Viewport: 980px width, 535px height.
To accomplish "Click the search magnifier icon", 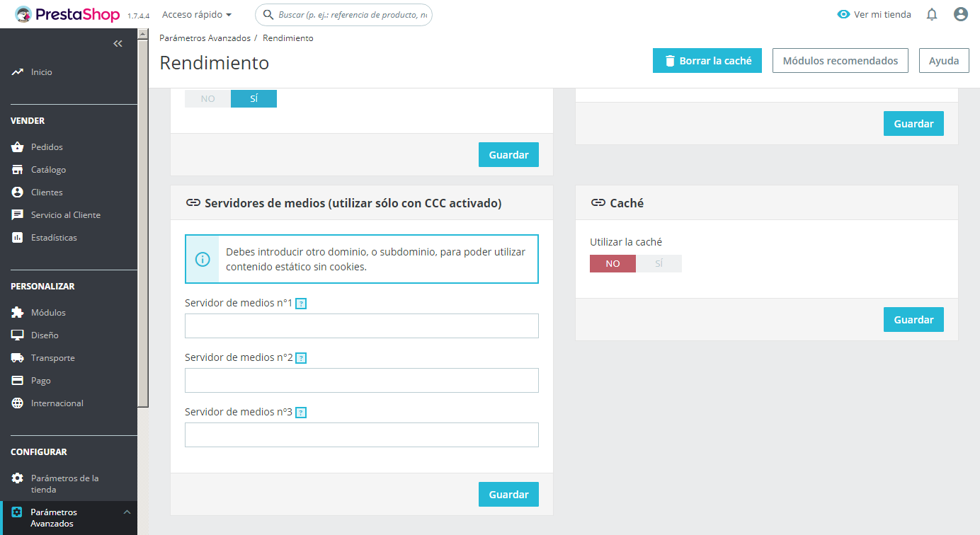I will pyautogui.click(x=268, y=14).
